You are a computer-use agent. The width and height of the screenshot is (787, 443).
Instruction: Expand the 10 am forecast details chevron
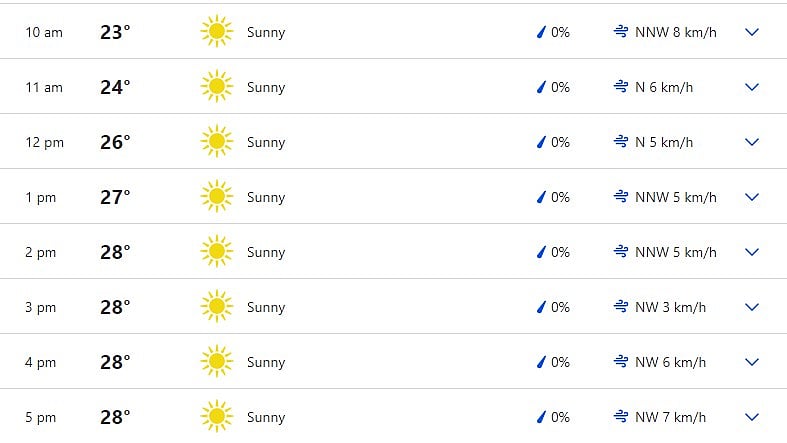(x=751, y=32)
